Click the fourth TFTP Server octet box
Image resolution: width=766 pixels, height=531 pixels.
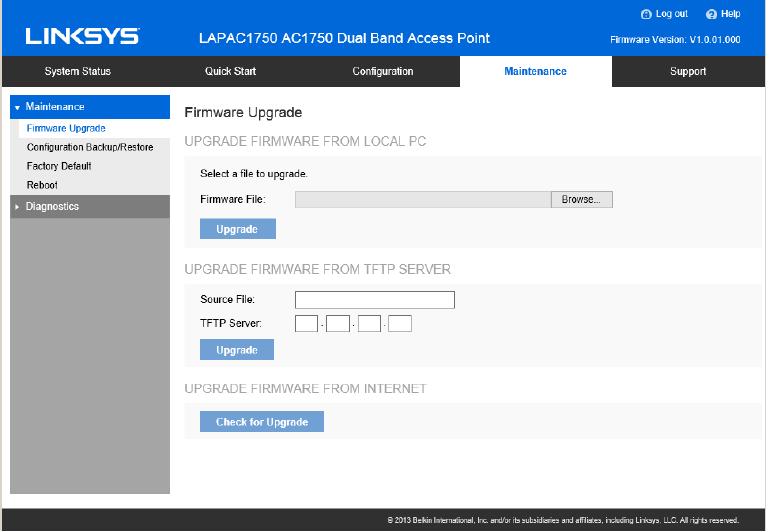tap(400, 323)
